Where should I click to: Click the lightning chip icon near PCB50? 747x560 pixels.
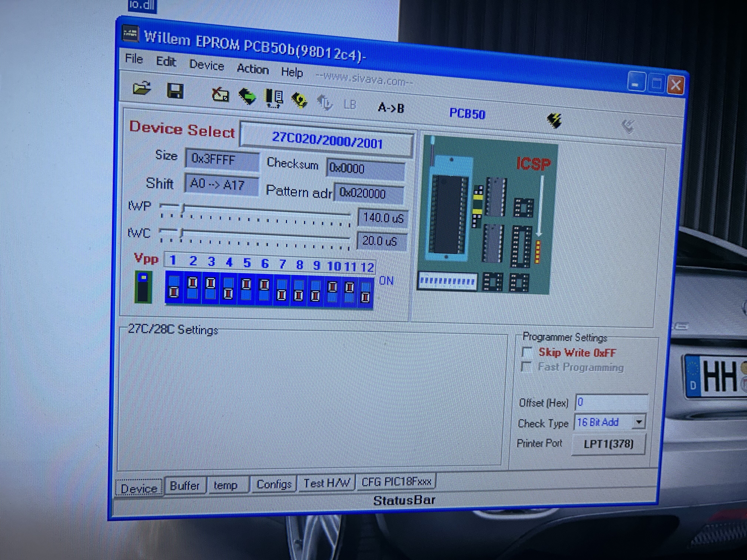point(554,120)
